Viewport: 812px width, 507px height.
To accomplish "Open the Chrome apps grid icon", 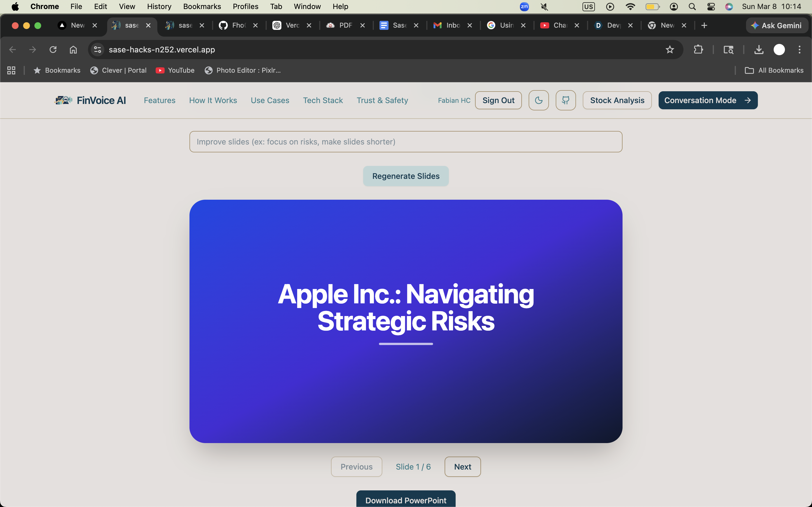I will tap(11, 70).
